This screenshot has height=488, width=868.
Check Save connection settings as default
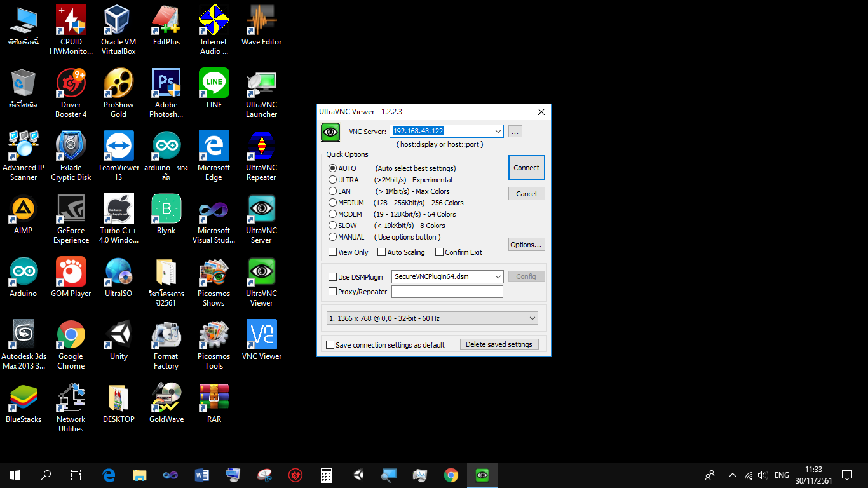[x=330, y=344]
